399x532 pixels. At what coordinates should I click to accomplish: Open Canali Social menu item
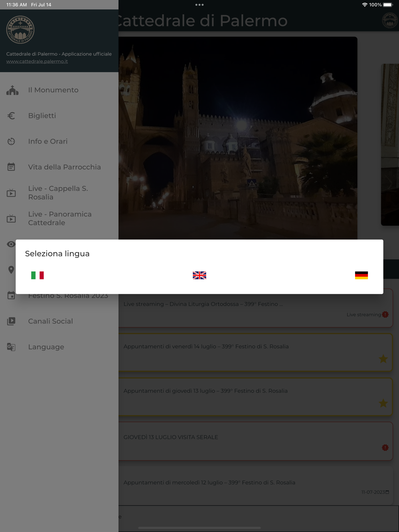point(59,321)
